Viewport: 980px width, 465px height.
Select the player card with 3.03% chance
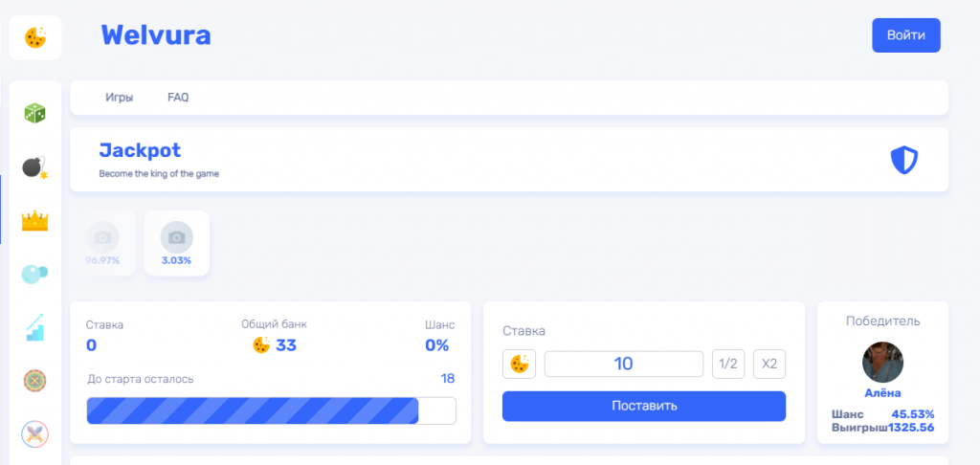coord(177,243)
